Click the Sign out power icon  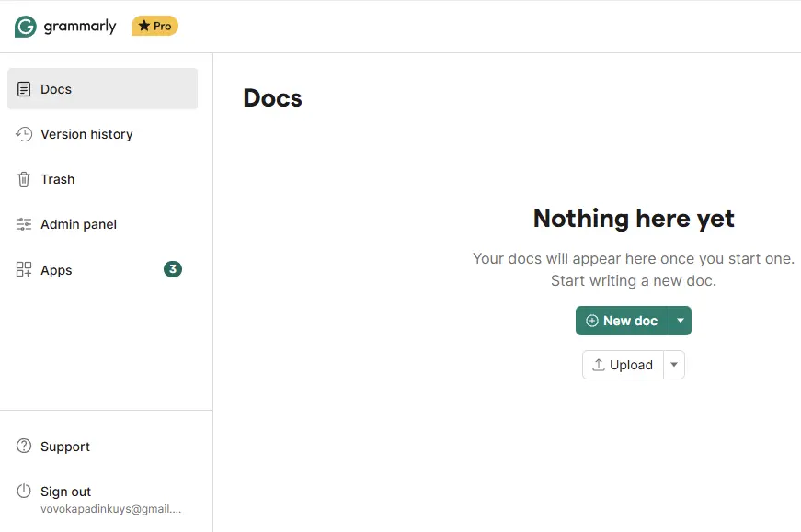(24, 491)
